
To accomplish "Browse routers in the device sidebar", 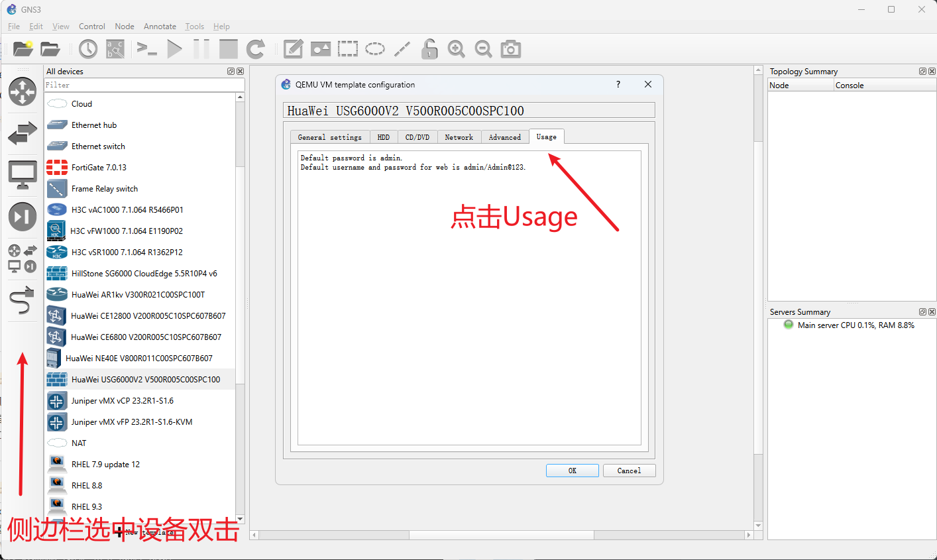I will click(22, 91).
